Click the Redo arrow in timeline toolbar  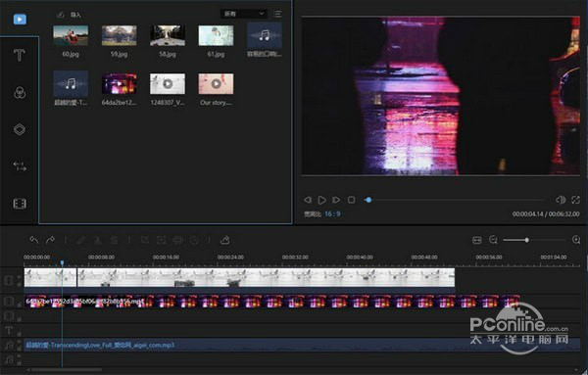point(50,240)
